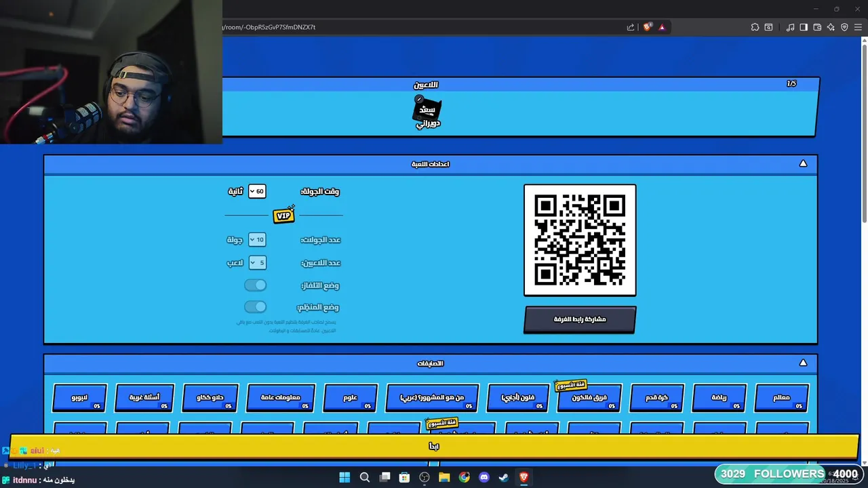Viewport: 868px width, 488px height.
Task: Open the media playlist music-note icon
Action: [790, 27]
